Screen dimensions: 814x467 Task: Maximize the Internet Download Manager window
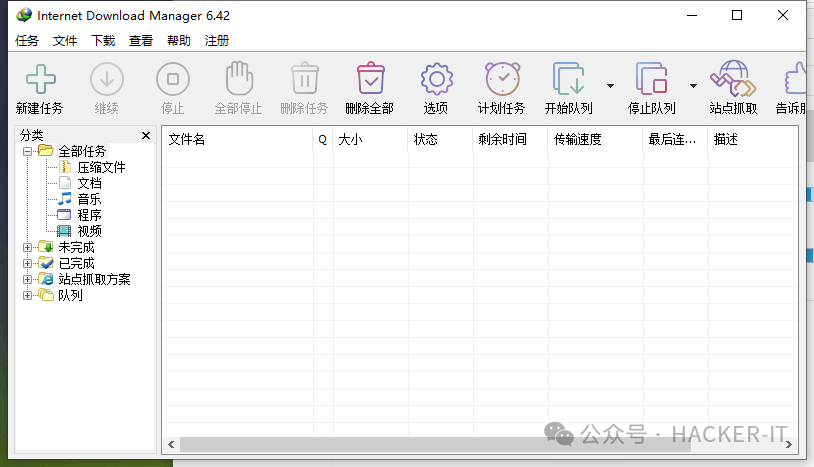pyautogui.click(x=737, y=15)
